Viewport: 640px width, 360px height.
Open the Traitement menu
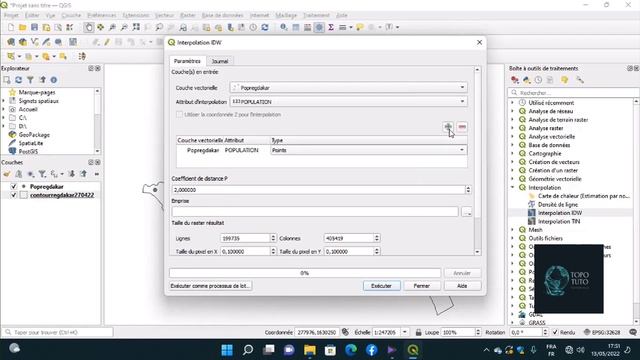tap(316, 16)
